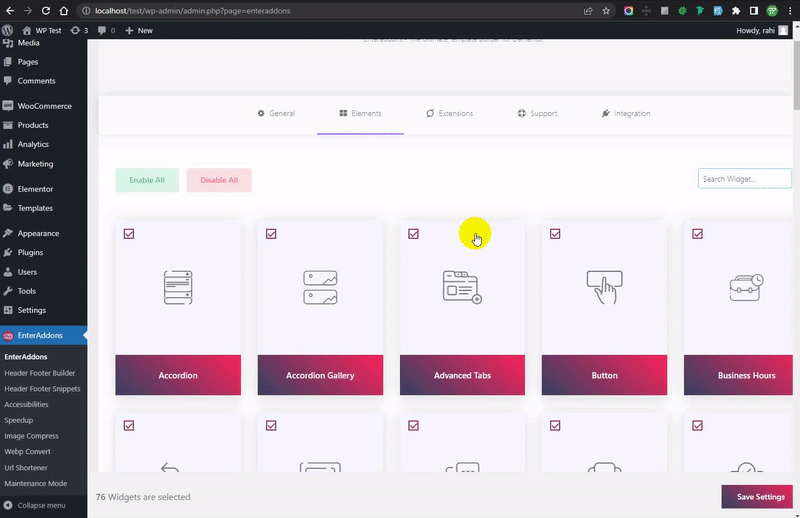Viewport: 800px width, 518px height.
Task: Focus the Search Widget input field
Action: pos(744,179)
